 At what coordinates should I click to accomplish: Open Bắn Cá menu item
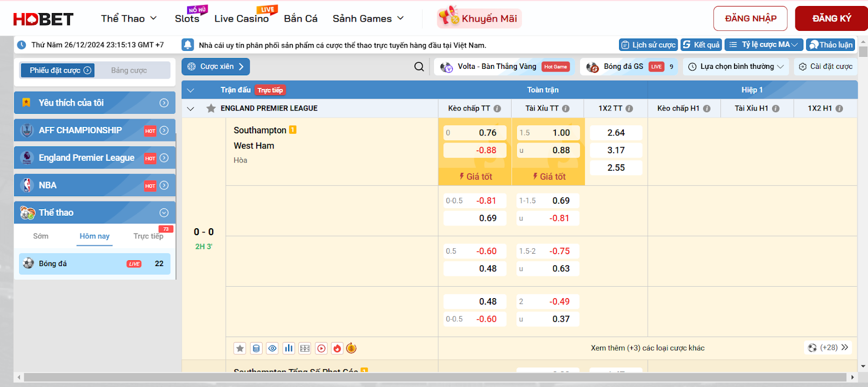click(x=301, y=18)
